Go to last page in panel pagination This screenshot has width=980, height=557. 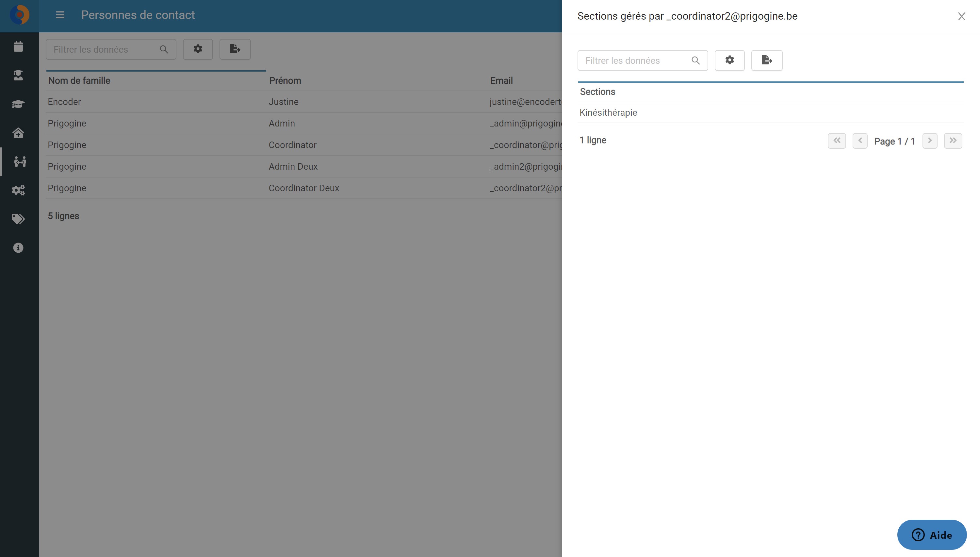click(x=953, y=141)
